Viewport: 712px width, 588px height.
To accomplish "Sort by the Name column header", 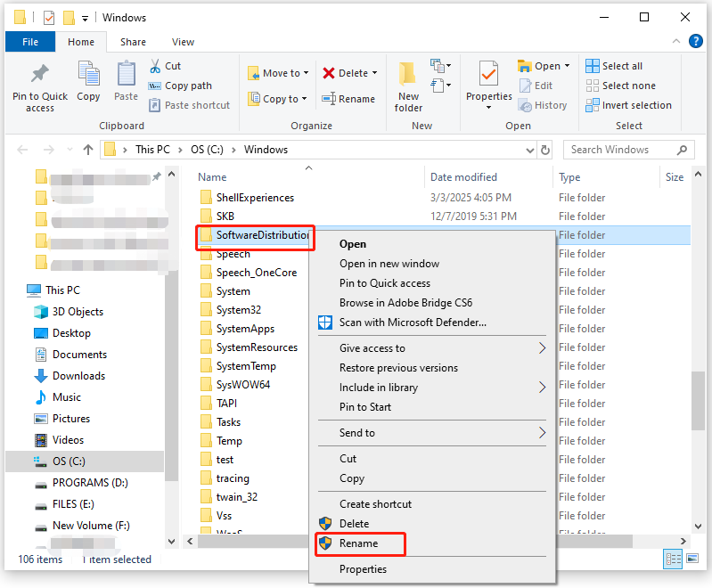I will 212,177.
